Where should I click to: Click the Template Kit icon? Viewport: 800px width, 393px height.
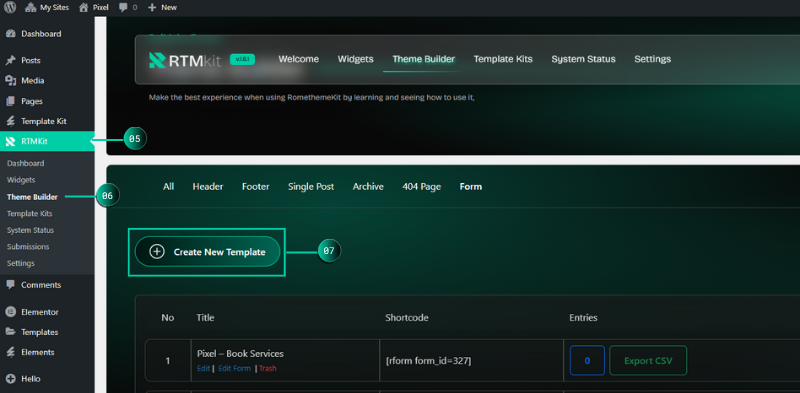(x=10, y=121)
